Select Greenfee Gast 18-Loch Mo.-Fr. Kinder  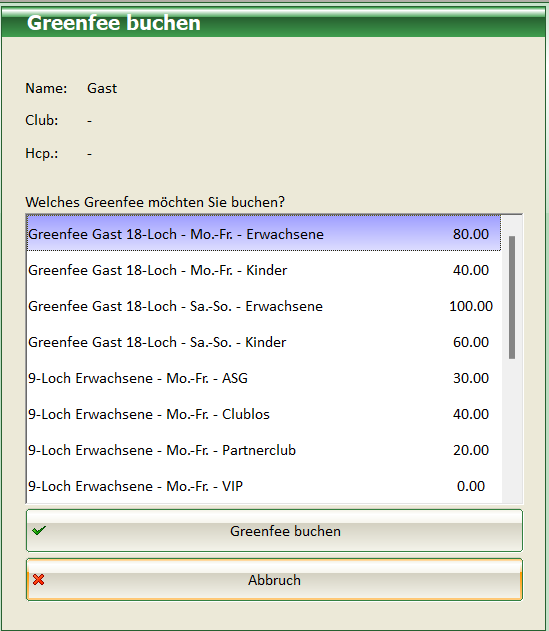click(x=264, y=270)
